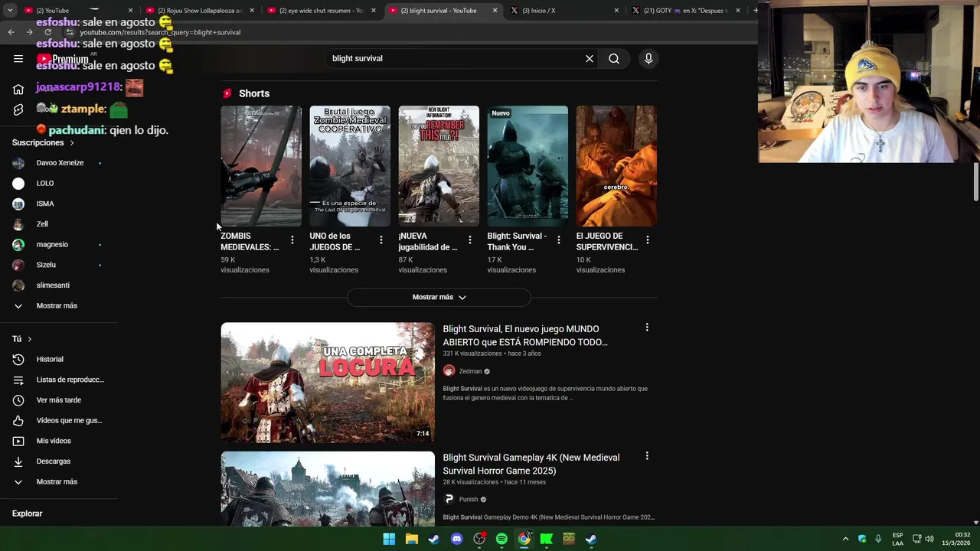Open Google Chrome from the taskbar
Screen dimensions: 980x551
coord(524,539)
